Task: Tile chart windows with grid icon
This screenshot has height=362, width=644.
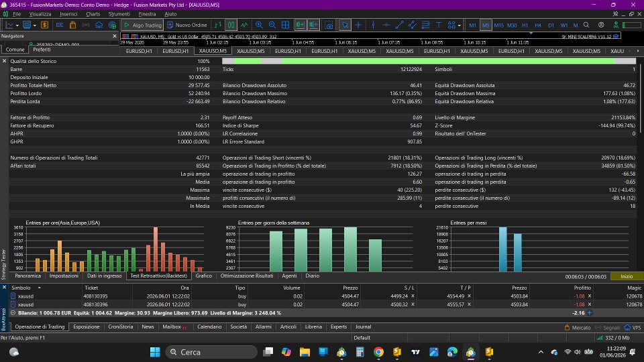Action: click(286, 25)
